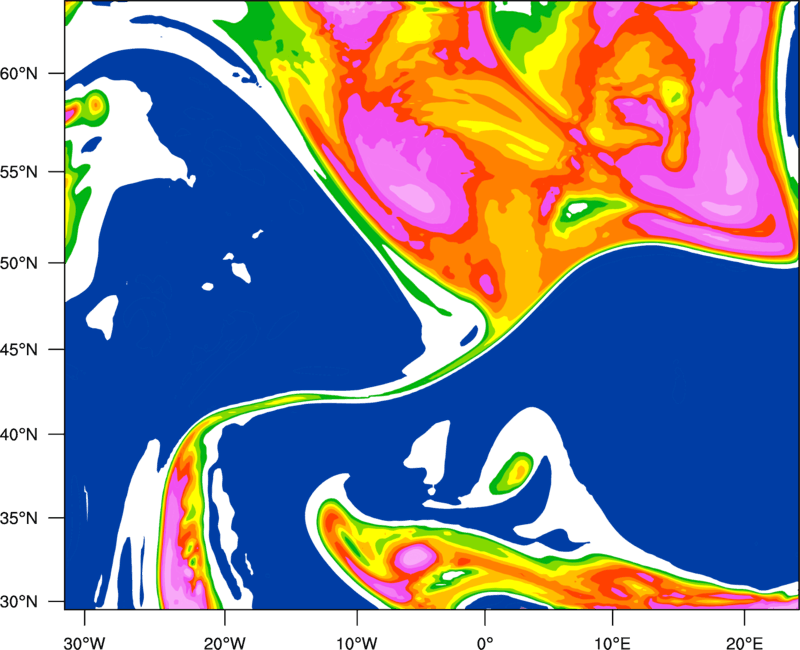This screenshot has height=650, width=800.
Task: Click the 35°N latitude label
Action: pos(19,518)
